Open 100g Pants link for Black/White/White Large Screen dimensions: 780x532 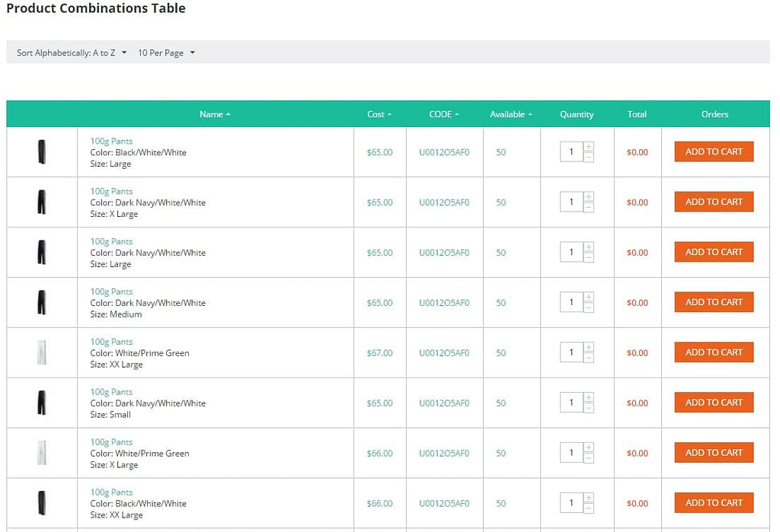click(x=111, y=142)
